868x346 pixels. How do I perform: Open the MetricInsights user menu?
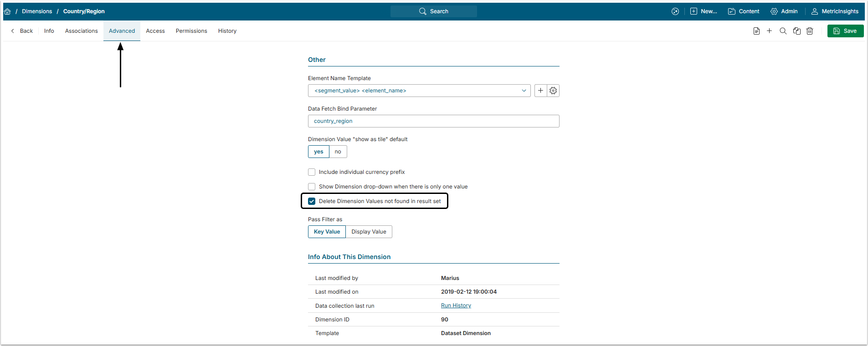tap(835, 11)
